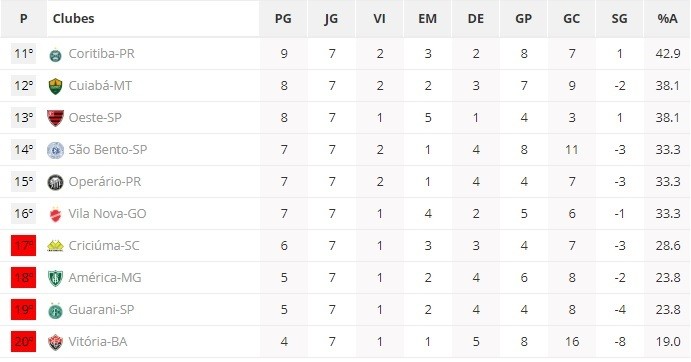Open the Vitória-BA team name link
The image size is (691, 362).
click(x=98, y=342)
